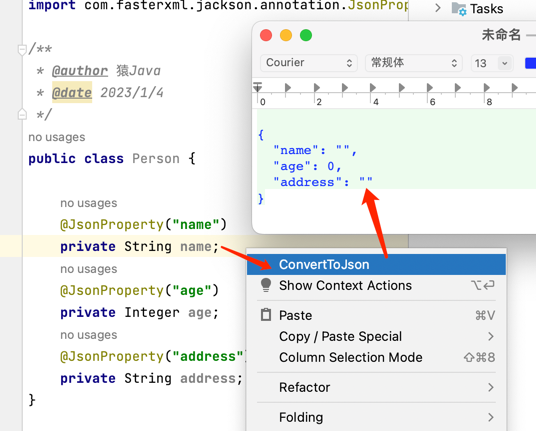
Task: Click the Paste clipboard icon
Action: (x=266, y=315)
